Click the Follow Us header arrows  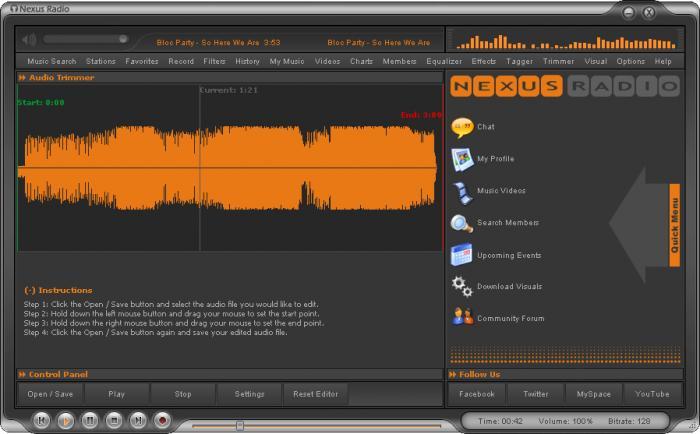click(x=453, y=375)
